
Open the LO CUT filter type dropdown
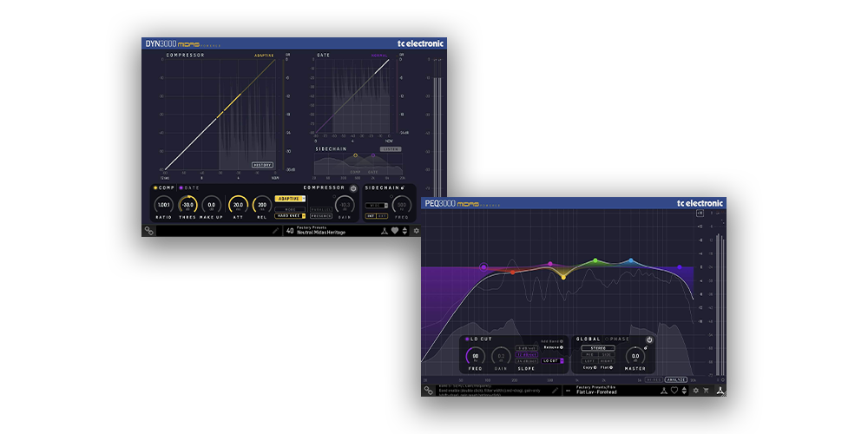[553, 360]
